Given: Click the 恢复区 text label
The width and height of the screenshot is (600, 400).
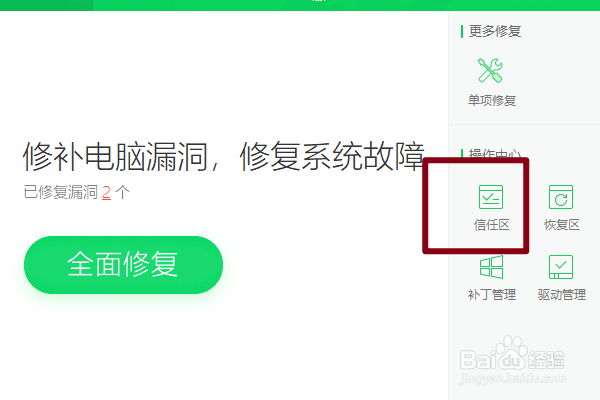Looking at the screenshot, I should [x=562, y=225].
